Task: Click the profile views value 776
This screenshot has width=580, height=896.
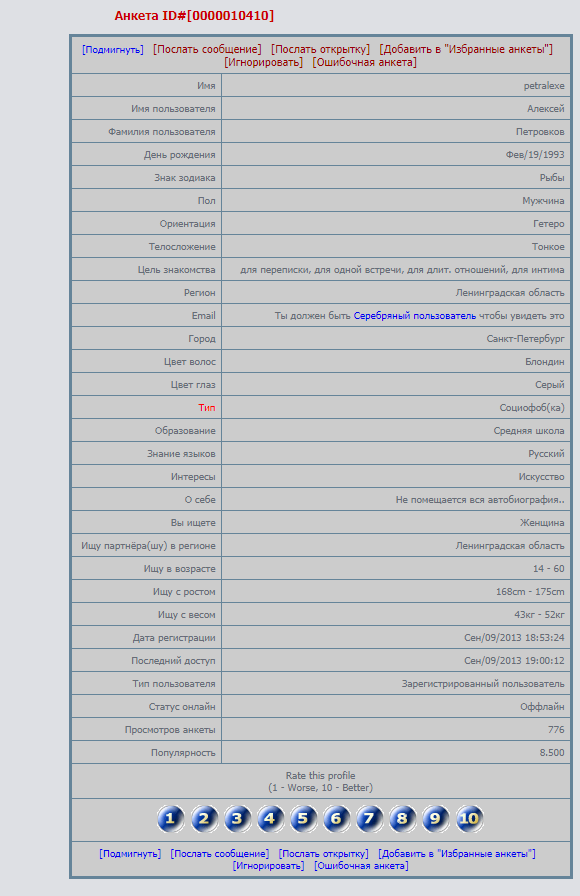Action: tap(556, 730)
